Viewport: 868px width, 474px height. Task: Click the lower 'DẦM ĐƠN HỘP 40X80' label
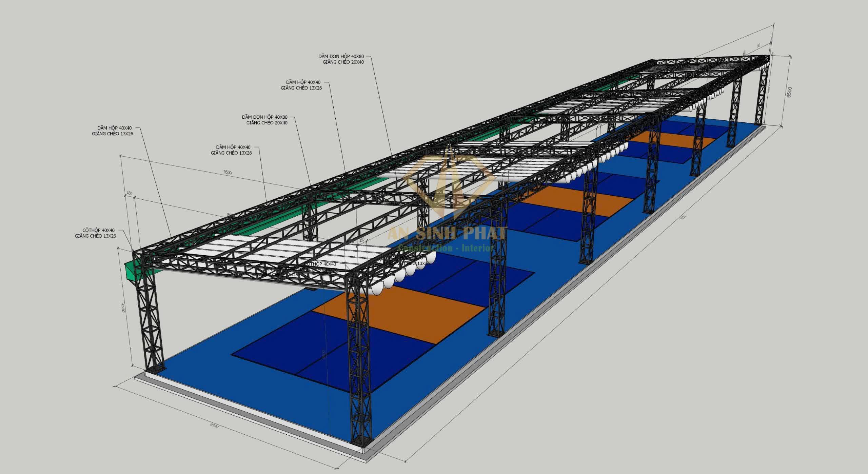click(x=264, y=117)
